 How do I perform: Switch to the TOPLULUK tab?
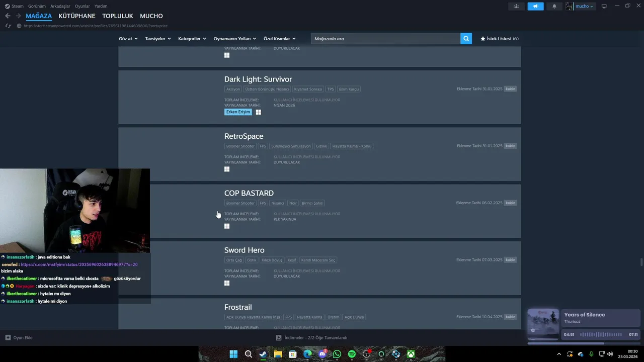point(118,16)
